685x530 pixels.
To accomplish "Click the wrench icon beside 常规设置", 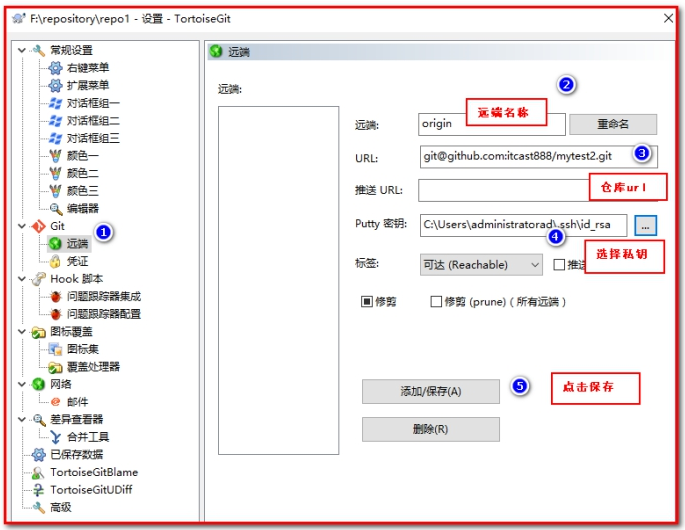I will coord(39,50).
